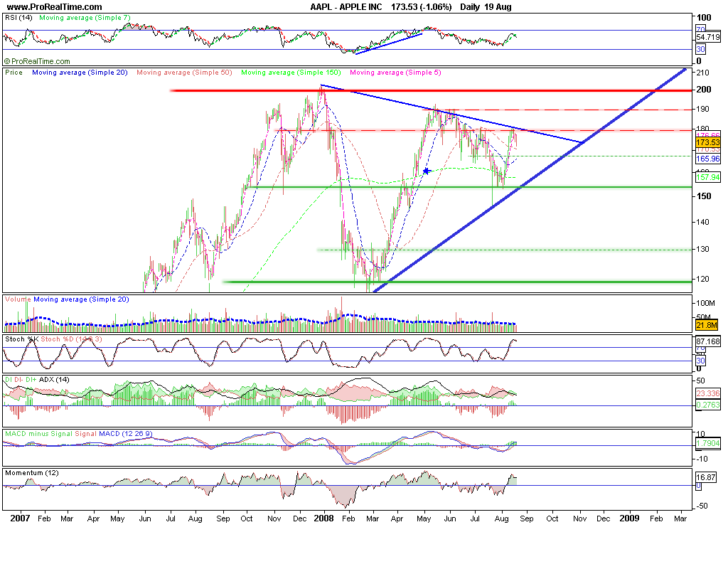Click the Dec label just before 2008
Screen dimensions: 728x569
[x=299, y=519]
